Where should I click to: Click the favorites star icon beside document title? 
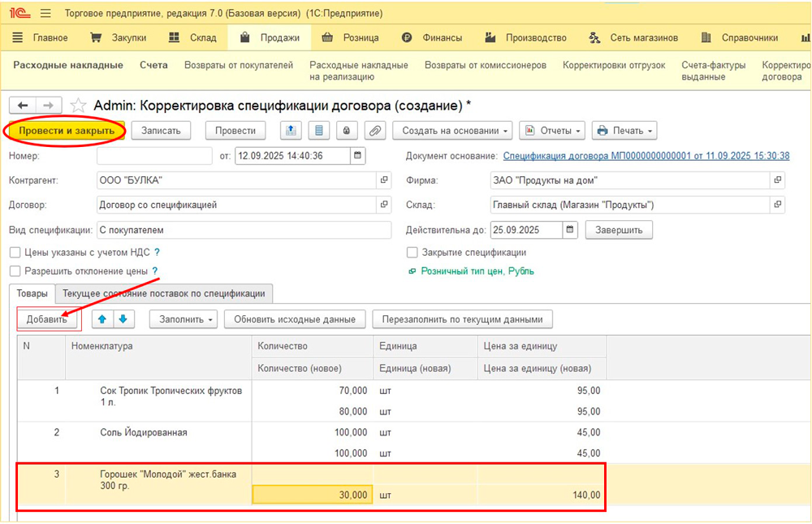(x=78, y=106)
